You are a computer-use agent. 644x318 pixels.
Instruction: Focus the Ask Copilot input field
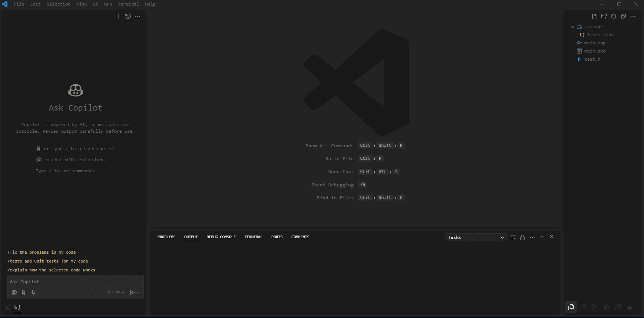tap(75, 282)
